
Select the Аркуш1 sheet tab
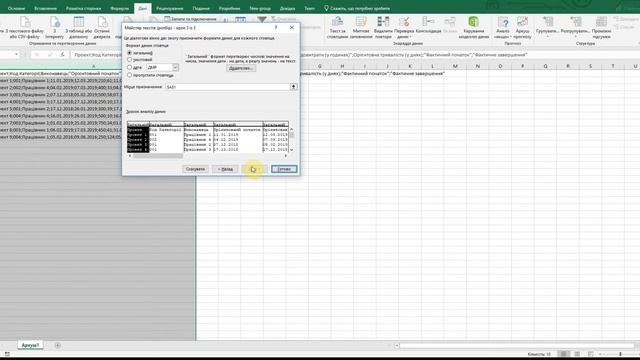30,345
